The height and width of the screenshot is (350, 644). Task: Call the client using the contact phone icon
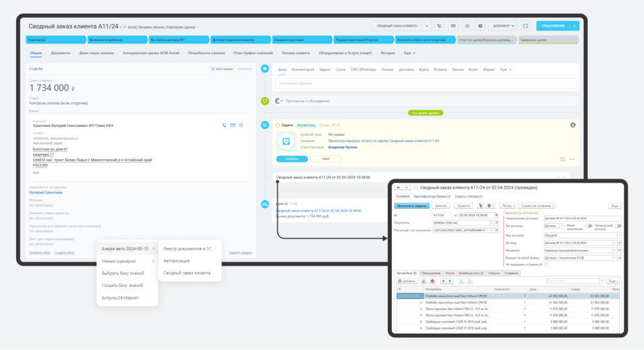click(x=224, y=125)
